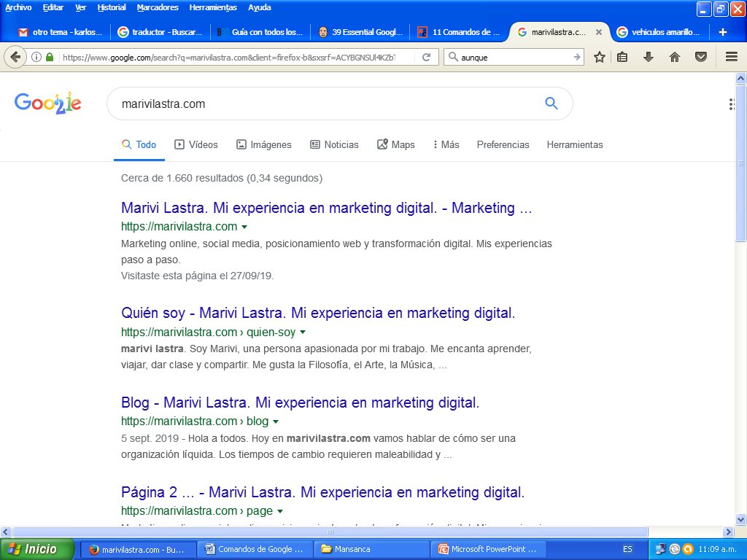The height and width of the screenshot is (560, 747).
Task: Go to Home page icon
Action: [674, 57]
